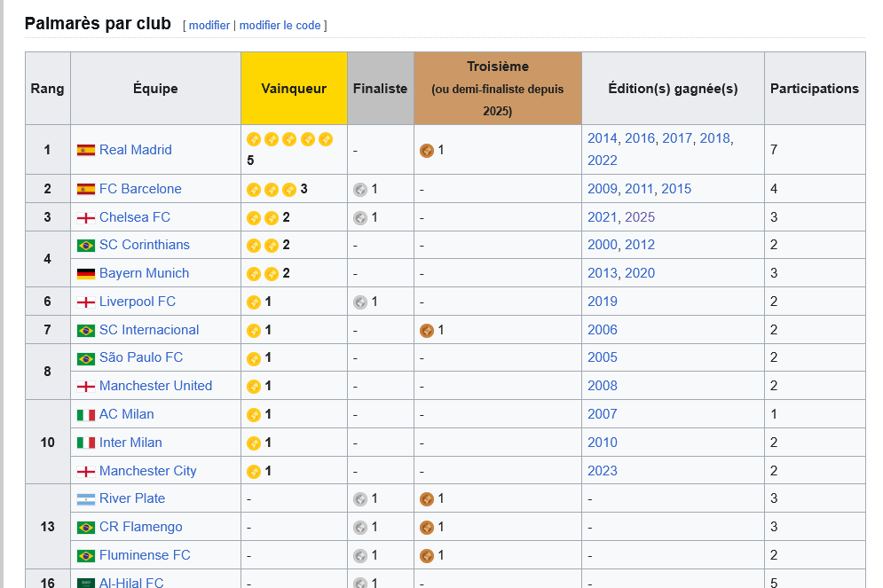Click the 'modifier le code' link

(280, 26)
